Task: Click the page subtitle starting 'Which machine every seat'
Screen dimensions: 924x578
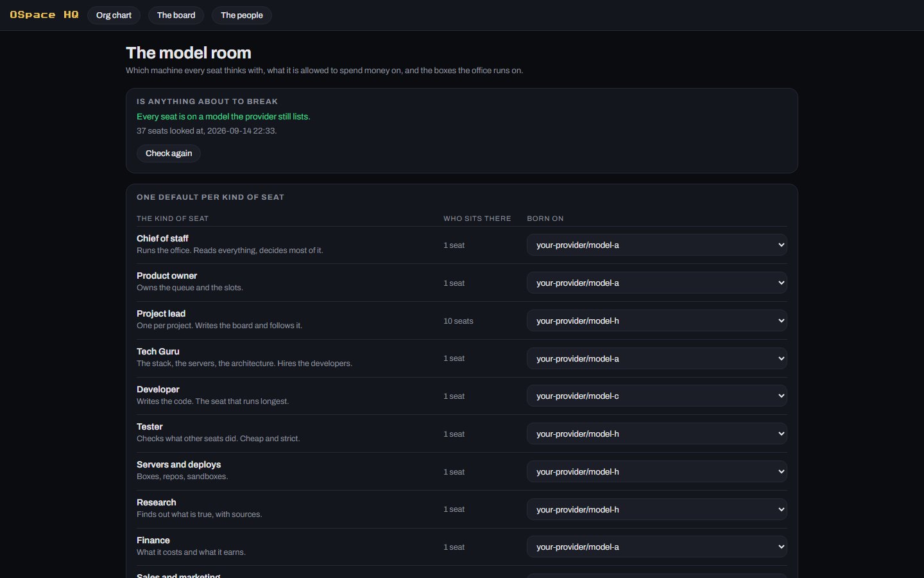Action: point(325,71)
